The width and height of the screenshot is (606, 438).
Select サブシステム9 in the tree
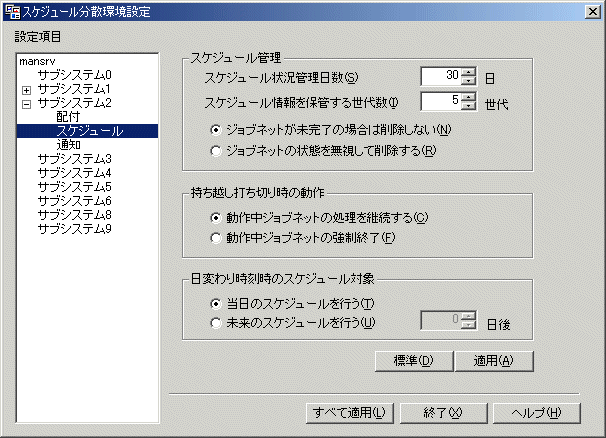pyautogui.click(x=75, y=228)
